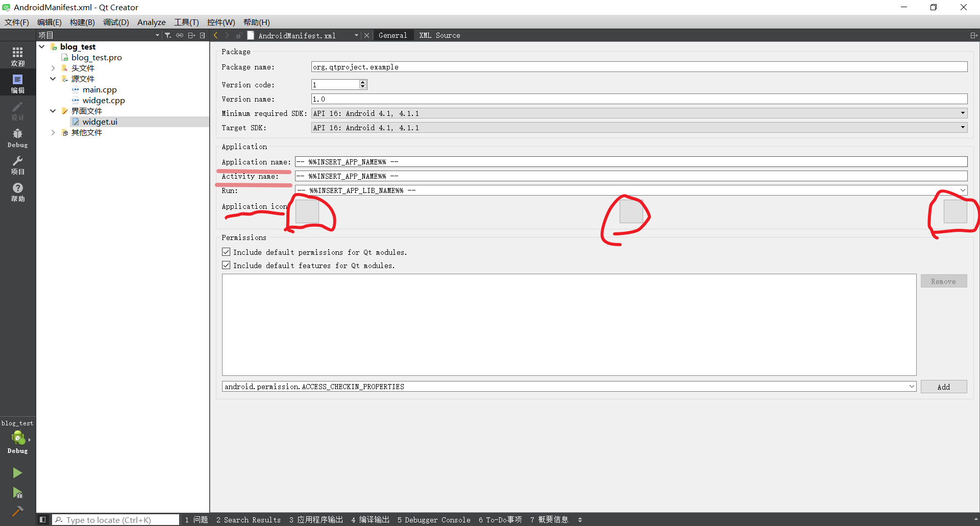Screen dimensions: 980x526
Task: Toggle default features for Qt modules
Action: [226, 266]
